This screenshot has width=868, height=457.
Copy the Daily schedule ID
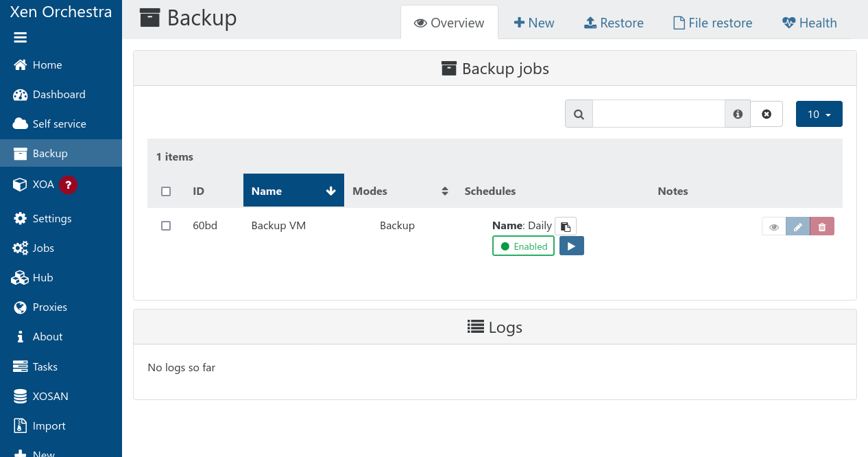pyautogui.click(x=566, y=226)
